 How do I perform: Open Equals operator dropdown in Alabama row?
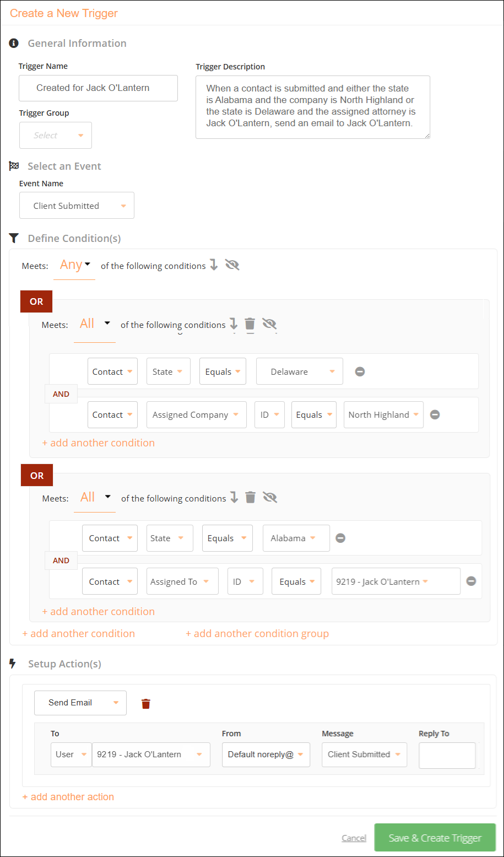coord(227,538)
